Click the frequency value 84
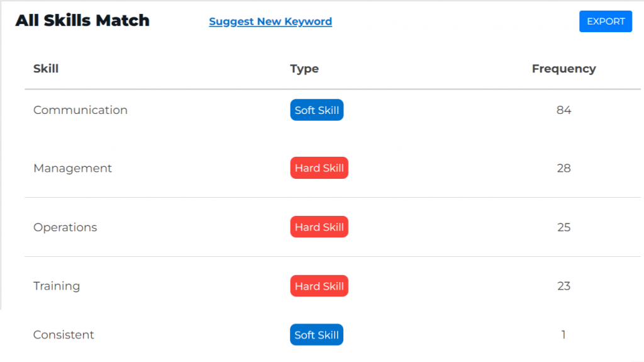 (x=563, y=110)
